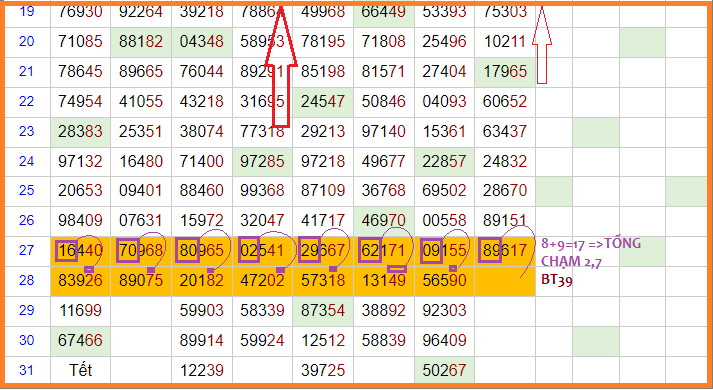Click cell 97140
Screen dimensions: 713x390
pyautogui.click(x=384, y=132)
